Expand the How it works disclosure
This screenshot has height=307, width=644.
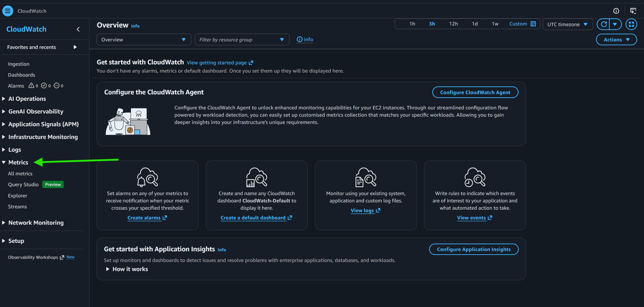[x=127, y=269]
